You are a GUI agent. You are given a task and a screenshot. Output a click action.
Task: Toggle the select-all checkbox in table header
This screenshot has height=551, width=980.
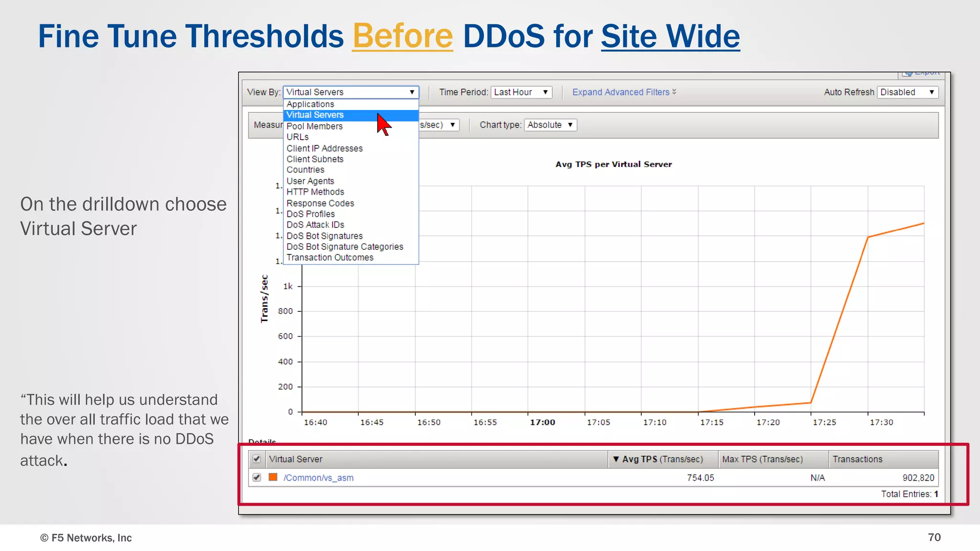tap(257, 459)
